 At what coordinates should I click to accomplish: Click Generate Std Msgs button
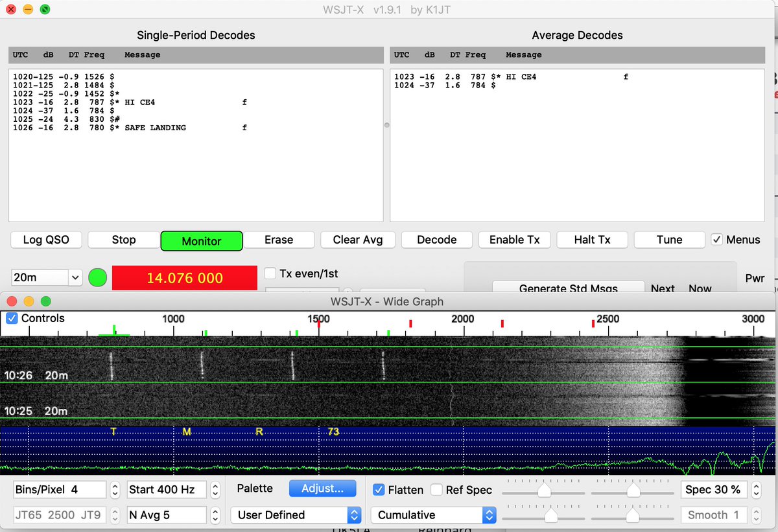coord(568,288)
